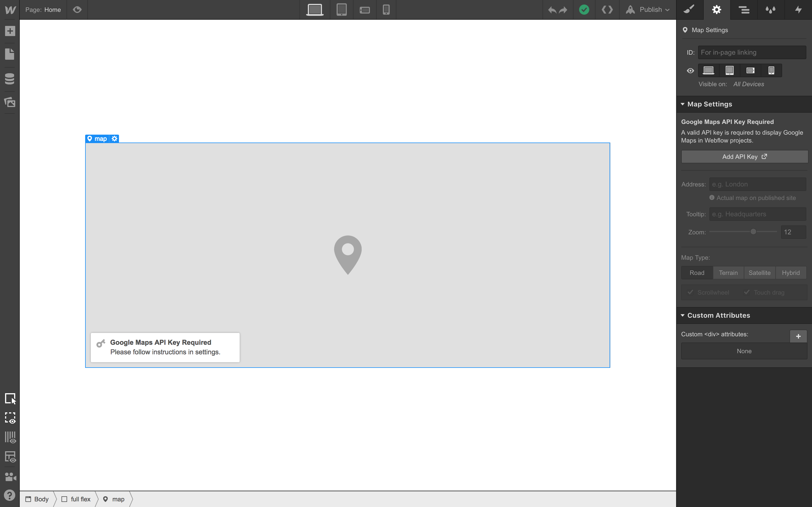812x507 pixels.
Task: Open the Add Elements panel
Action: [10, 31]
